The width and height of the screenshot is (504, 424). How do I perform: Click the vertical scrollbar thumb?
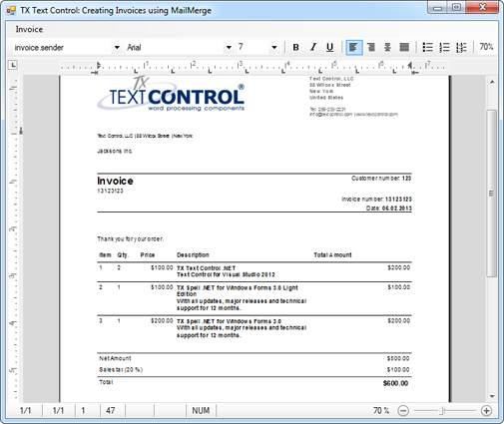click(x=492, y=194)
